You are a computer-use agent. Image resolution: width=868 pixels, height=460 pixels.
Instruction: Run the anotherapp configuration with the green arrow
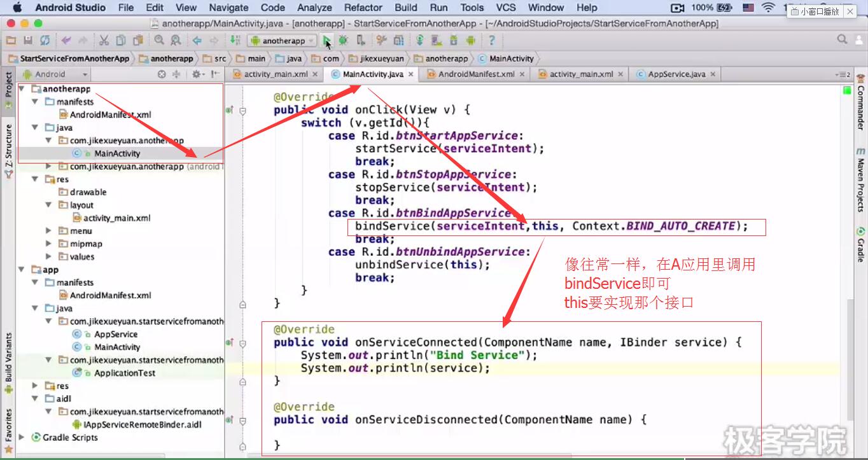tap(327, 41)
